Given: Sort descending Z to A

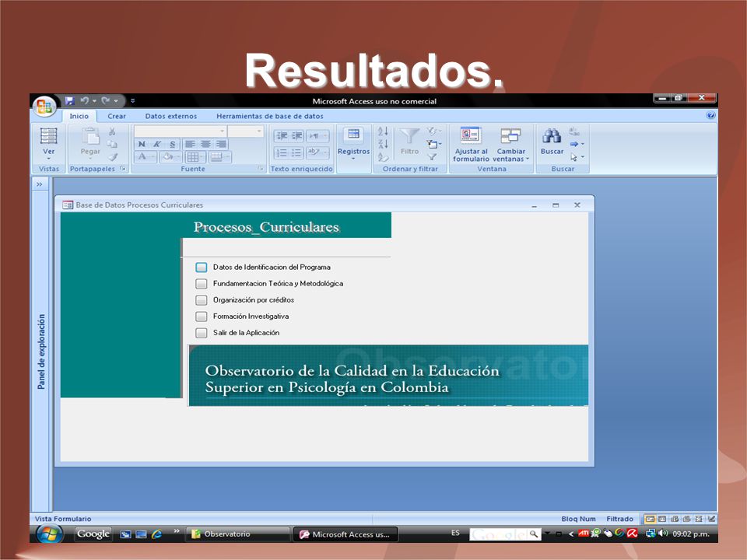Looking at the screenshot, I should pyautogui.click(x=384, y=144).
